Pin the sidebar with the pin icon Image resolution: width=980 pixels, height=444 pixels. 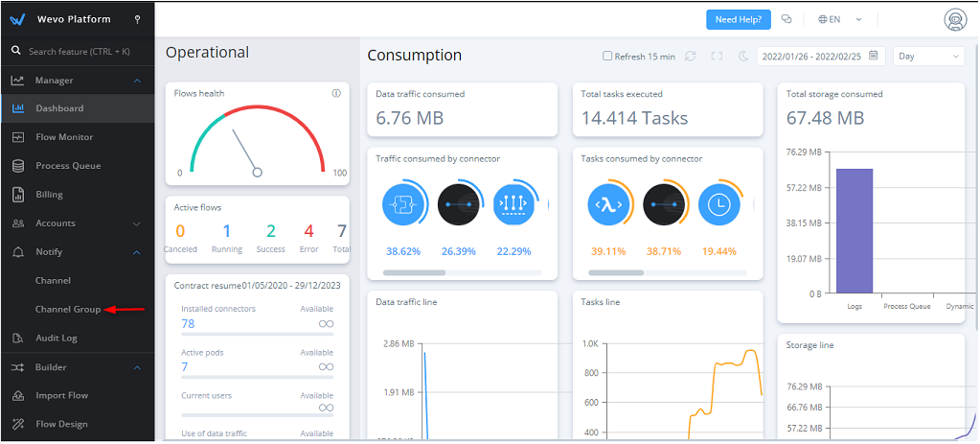click(138, 19)
